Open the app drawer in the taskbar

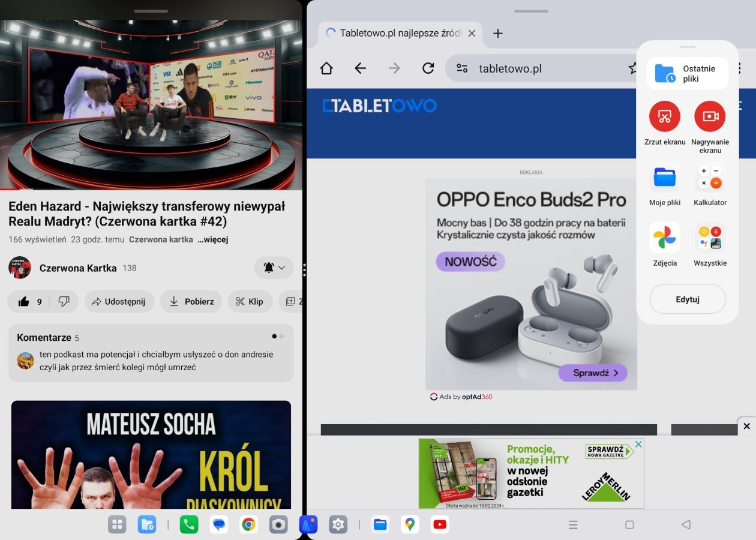(x=117, y=525)
